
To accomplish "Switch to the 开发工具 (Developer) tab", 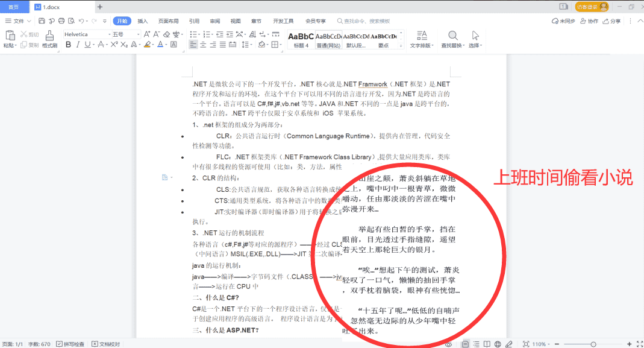I will 283,21.
